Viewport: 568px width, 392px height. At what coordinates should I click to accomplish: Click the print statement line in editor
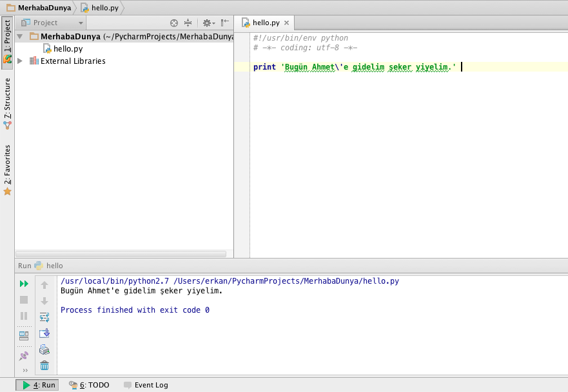(x=355, y=67)
